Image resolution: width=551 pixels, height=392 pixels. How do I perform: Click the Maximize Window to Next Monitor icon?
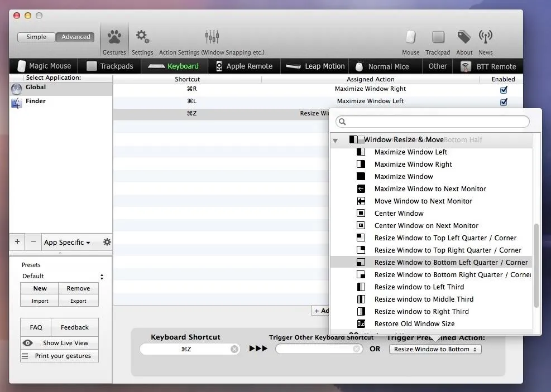(x=361, y=189)
